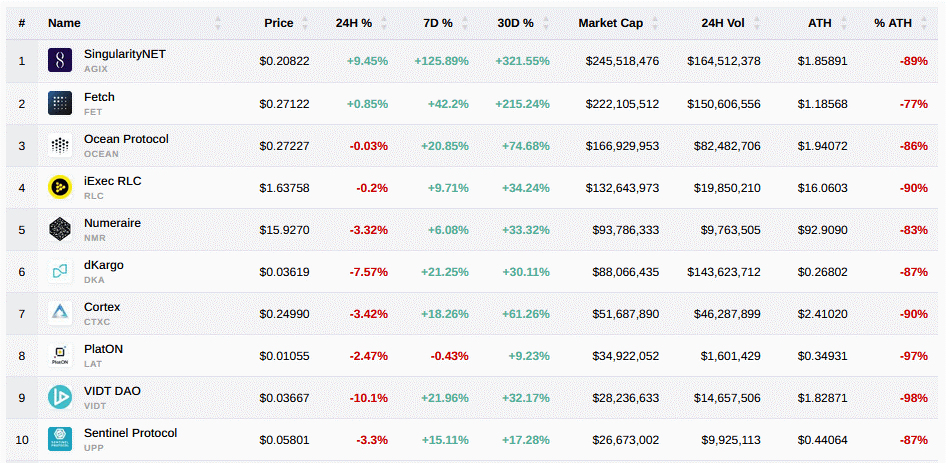Click the Sentinel Protocol coin logo

60,439
